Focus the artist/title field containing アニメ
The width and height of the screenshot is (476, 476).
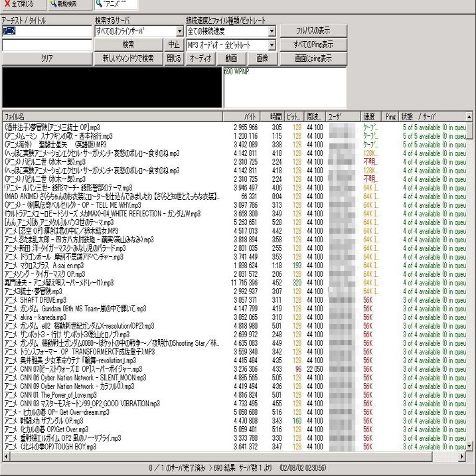[x=46, y=31]
